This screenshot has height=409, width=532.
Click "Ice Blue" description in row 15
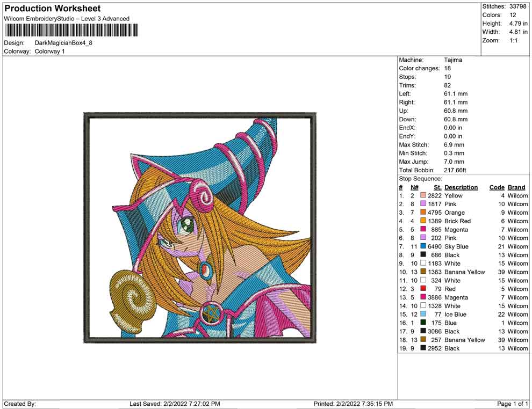[x=455, y=314]
